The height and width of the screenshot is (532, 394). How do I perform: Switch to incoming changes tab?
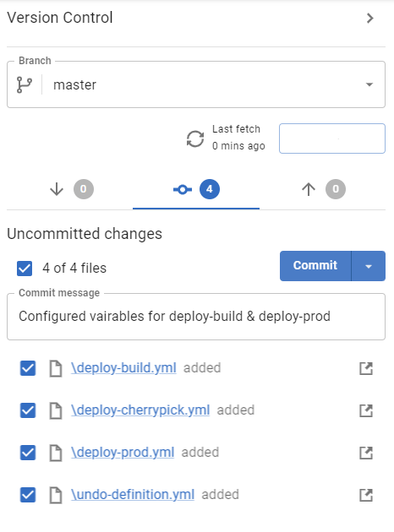pyautogui.click(x=71, y=189)
